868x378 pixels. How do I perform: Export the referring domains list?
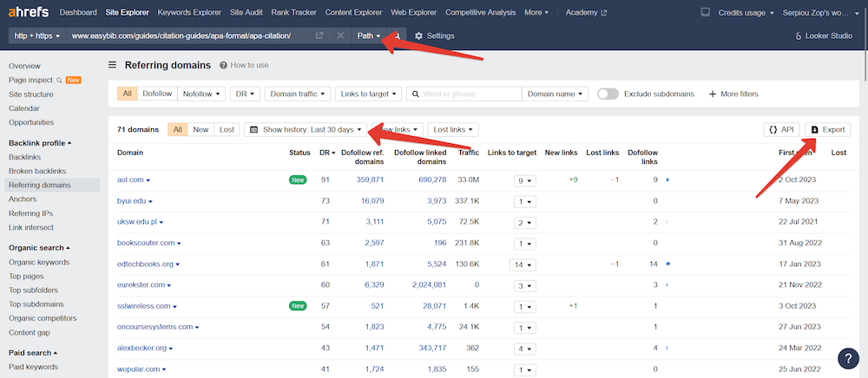coord(827,129)
